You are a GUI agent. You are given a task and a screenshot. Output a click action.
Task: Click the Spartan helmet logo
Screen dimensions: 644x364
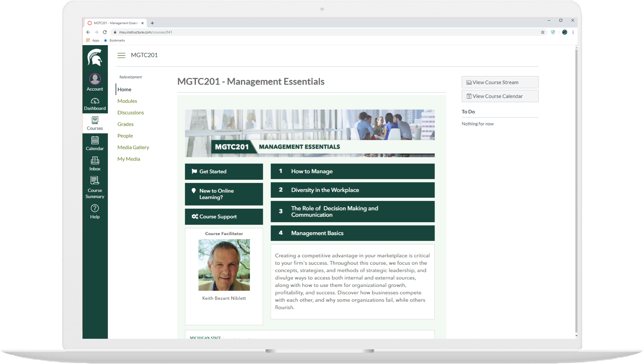coord(95,58)
